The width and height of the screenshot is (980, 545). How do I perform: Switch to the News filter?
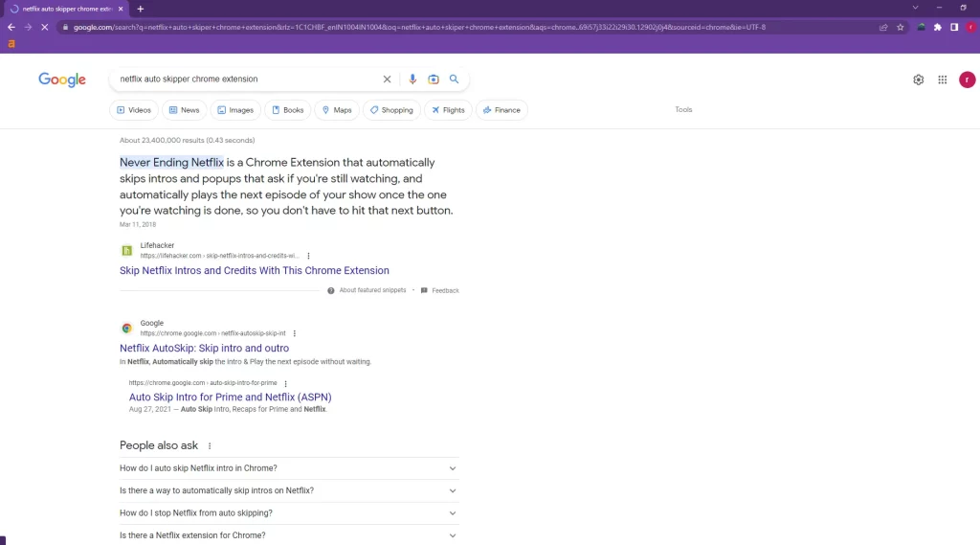[185, 110]
